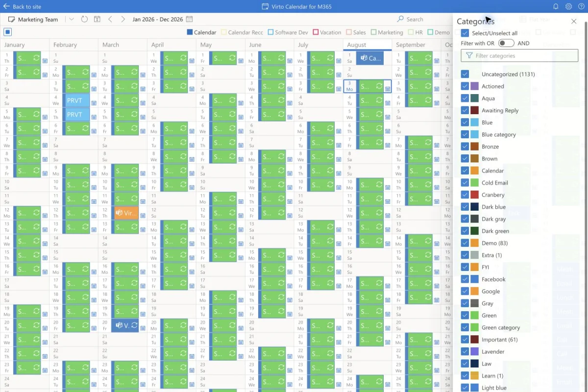Screen dimensions: 588x392
Task: Toggle Calendar Recc legend item
Action: (x=242, y=32)
